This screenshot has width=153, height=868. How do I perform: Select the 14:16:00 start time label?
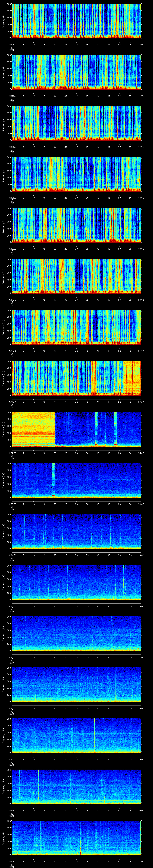coord(12,147)
